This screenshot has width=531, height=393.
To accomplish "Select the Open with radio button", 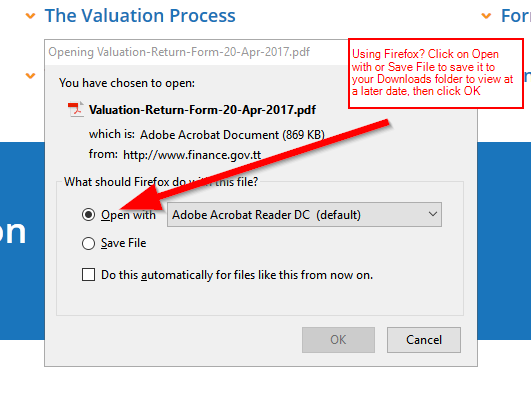I will [88, 214].
